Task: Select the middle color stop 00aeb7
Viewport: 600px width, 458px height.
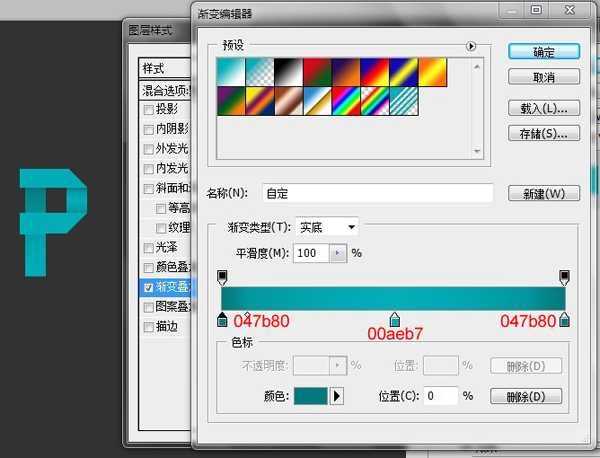Action: [394, 319]
